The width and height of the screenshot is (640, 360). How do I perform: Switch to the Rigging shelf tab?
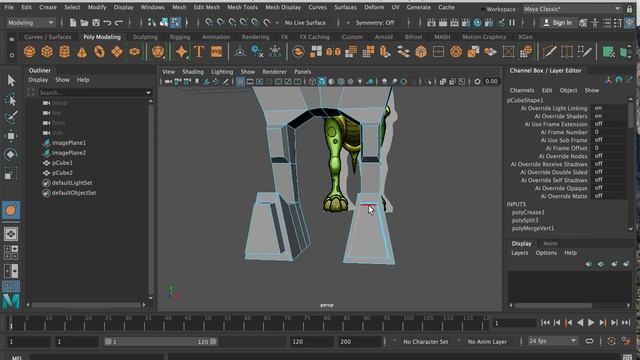(180, 37)
